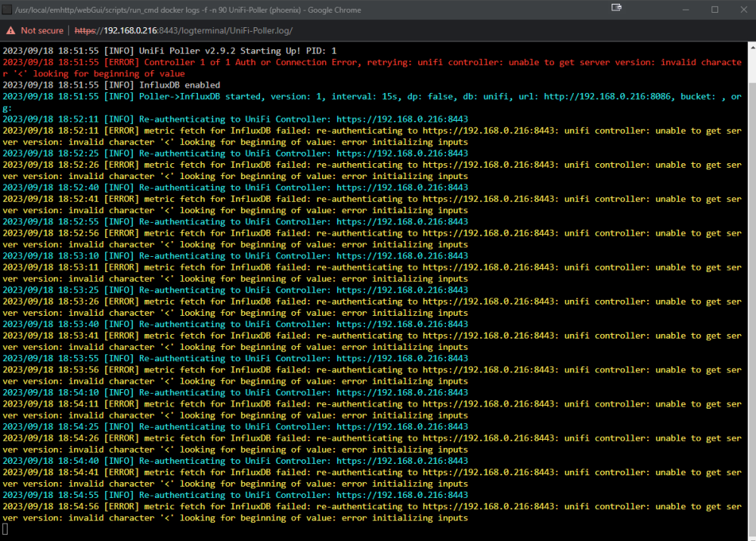Click the 18:54:40 Re-authenticating INFO line
This screenshot has height=541, width=756.
(235, 461)
